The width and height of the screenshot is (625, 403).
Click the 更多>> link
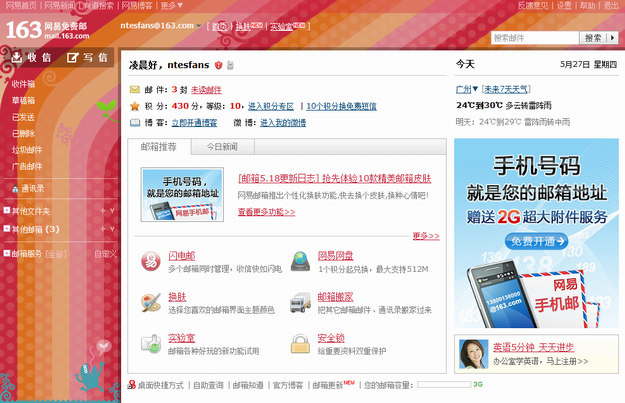(x=426, y=236)
